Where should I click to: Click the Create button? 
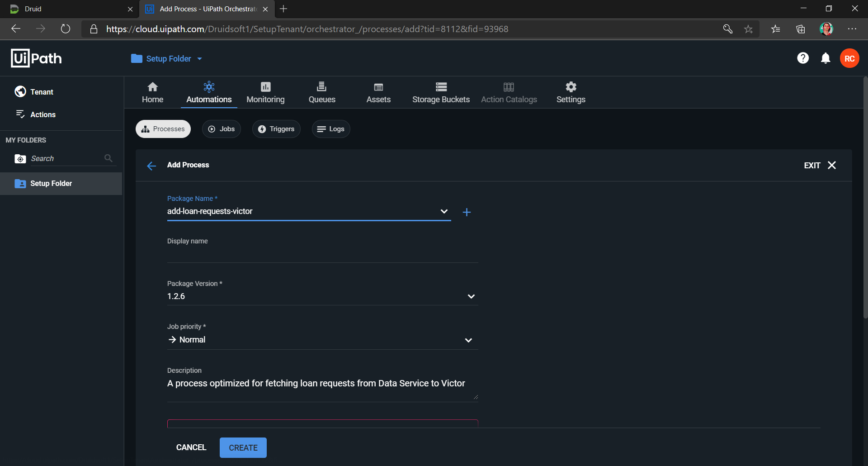click(243, 447)
